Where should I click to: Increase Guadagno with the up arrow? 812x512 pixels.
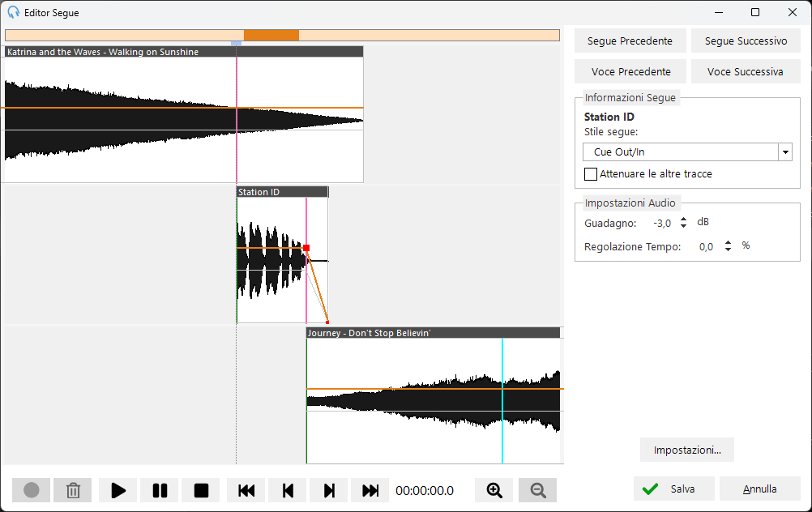pos(684,219)
